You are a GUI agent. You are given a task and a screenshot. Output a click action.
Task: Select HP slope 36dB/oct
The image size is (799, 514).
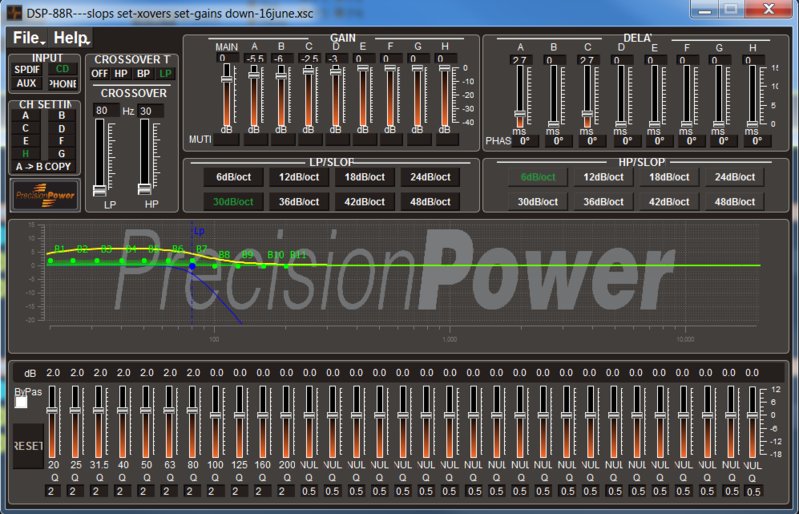point(603,202)
